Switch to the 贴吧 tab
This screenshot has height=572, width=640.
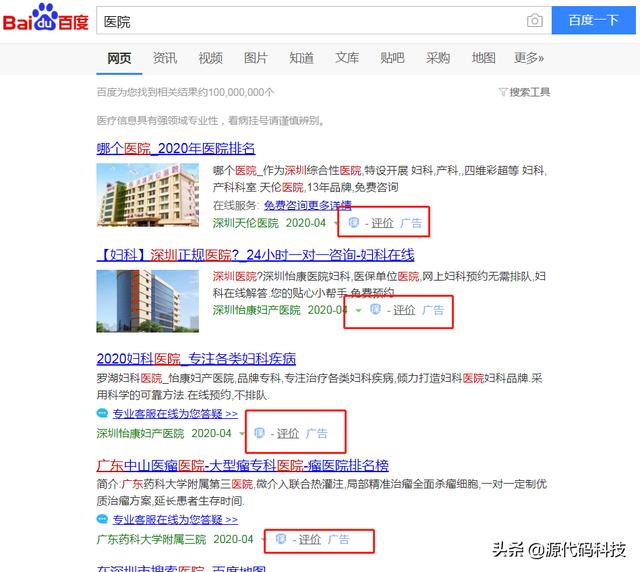[x=392, y=58]
